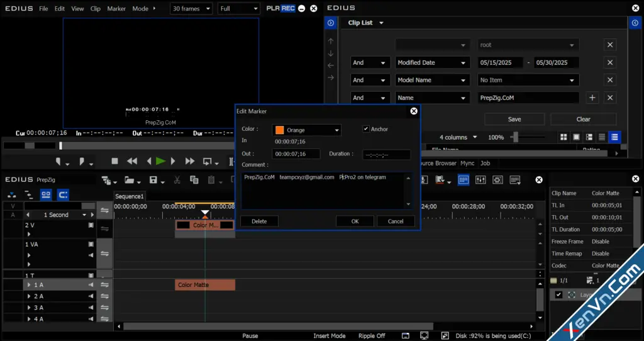Click the Loop playback icon
This screenshot has width=644, height=341.
coord(208,162)
